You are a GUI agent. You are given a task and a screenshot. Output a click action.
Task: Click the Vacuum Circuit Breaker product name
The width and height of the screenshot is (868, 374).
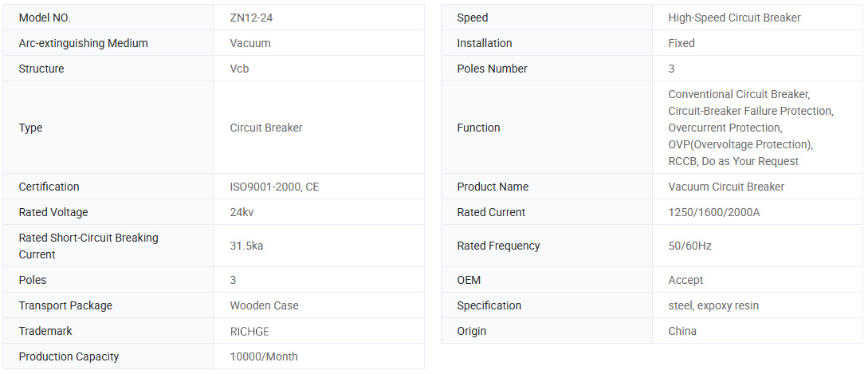[726, 187]
